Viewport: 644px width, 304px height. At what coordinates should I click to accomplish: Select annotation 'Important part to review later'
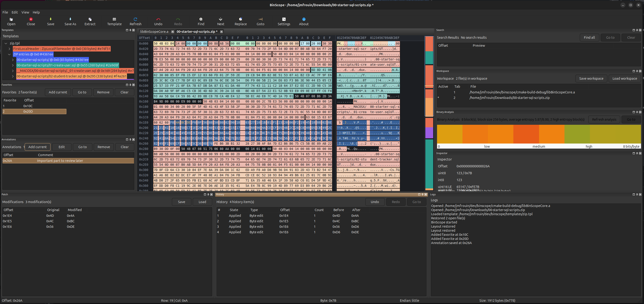68,161
